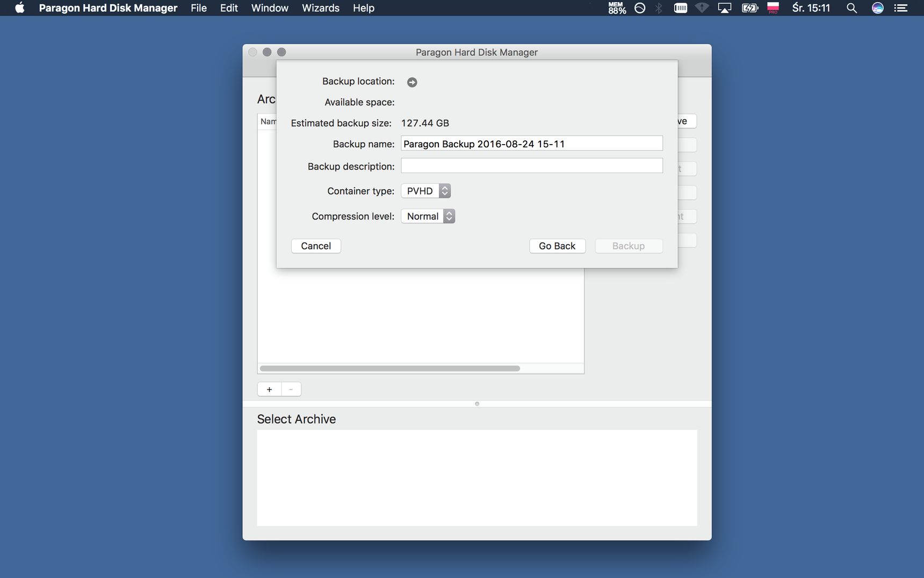
Task: Open the Container type PVHD dropdown
Action: (x=425, y=191)
